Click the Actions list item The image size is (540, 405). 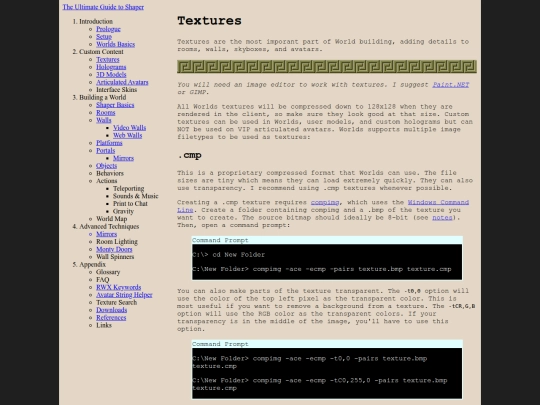106,181
